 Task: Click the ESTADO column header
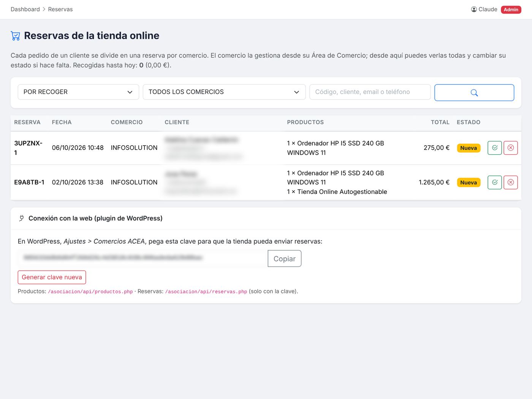pyautogui.click(x=469, y=122)
